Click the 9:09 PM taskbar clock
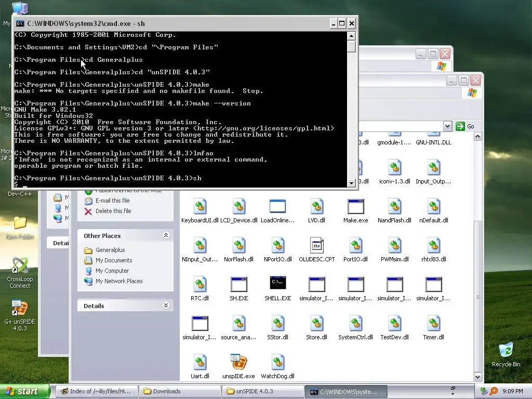This screenshot has width=532, height=399. point(512,391)
